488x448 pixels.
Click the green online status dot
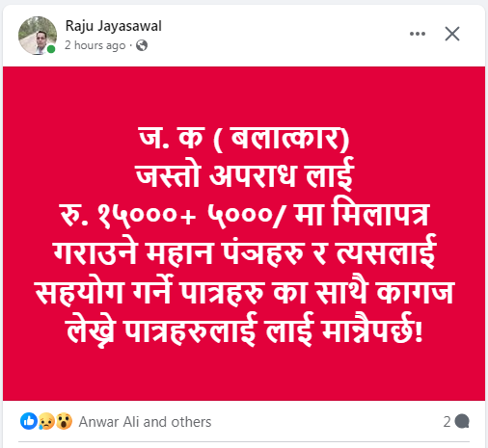[x=51, y=49]
